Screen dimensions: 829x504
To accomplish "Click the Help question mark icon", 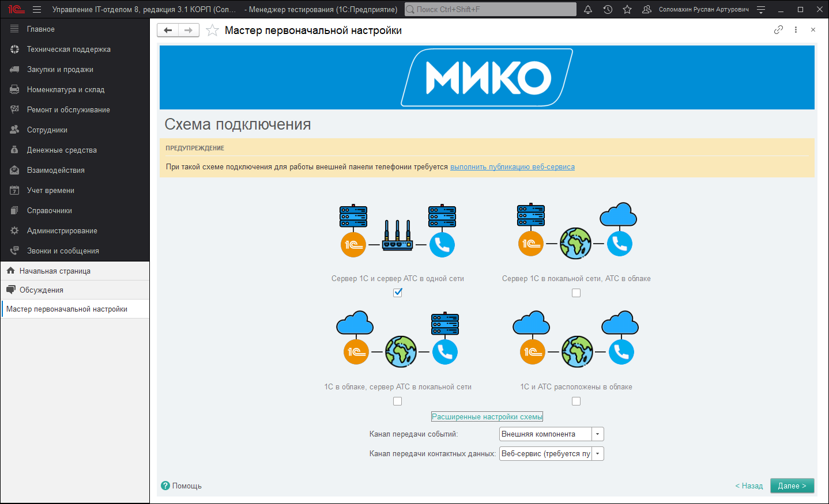I will pos(165,486).
